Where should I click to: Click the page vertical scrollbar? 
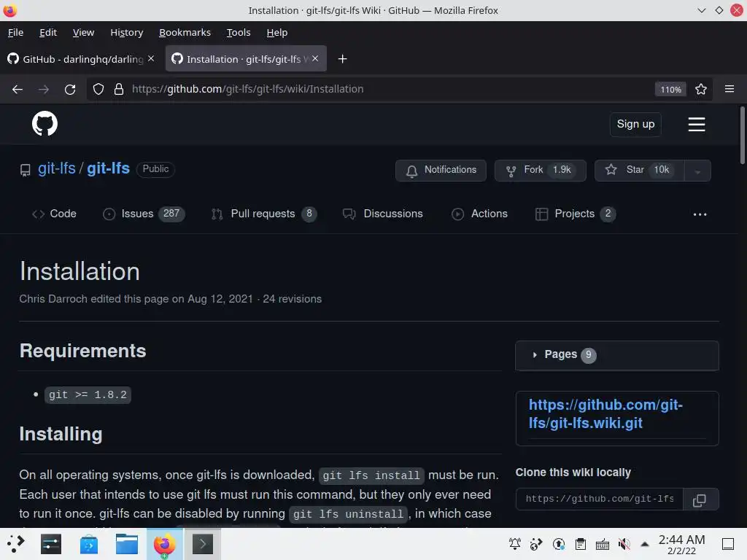pos(742,135)
